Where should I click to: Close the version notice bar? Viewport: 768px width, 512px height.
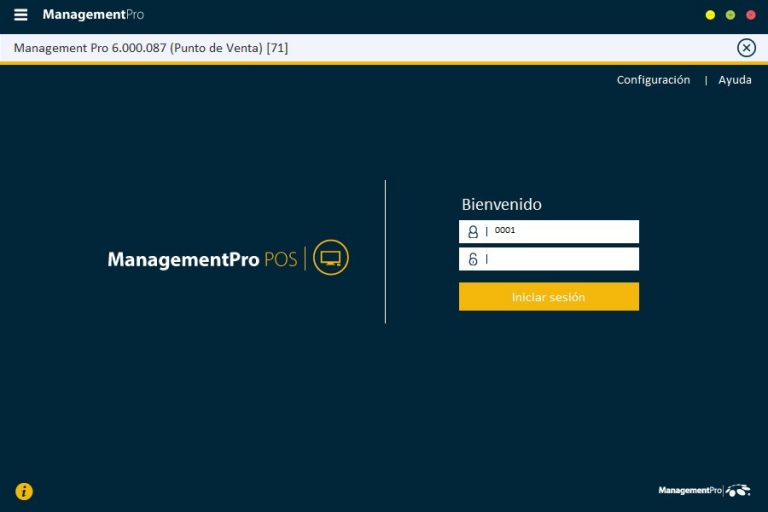point(746,48)
